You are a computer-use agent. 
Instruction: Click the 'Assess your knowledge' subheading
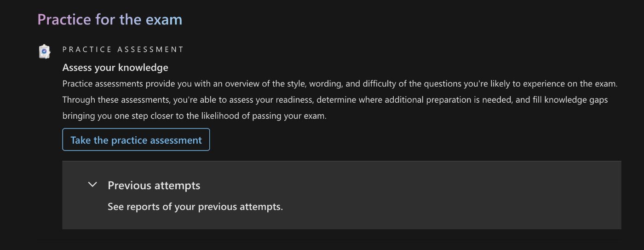(115, 68)
